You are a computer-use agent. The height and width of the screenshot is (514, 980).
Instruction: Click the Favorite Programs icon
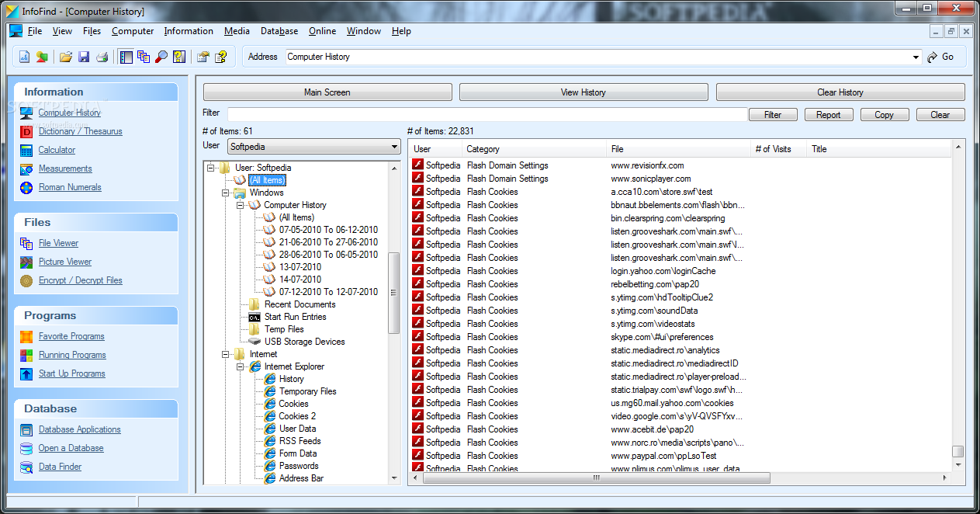pos(26,336)
